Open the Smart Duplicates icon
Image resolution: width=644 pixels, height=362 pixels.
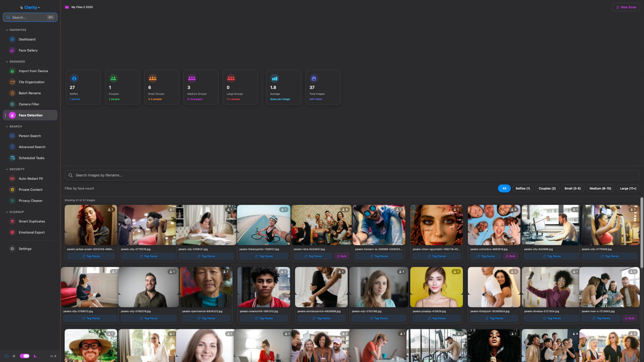(x=12, y=221)
